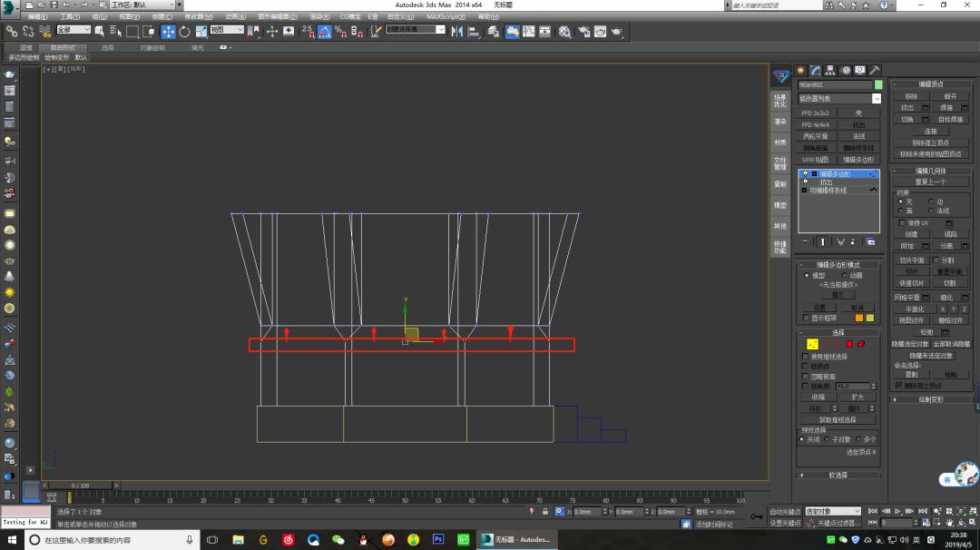Click the Mirror tool icon
Viewport: 980px width, 550px height.
point(456,31)
